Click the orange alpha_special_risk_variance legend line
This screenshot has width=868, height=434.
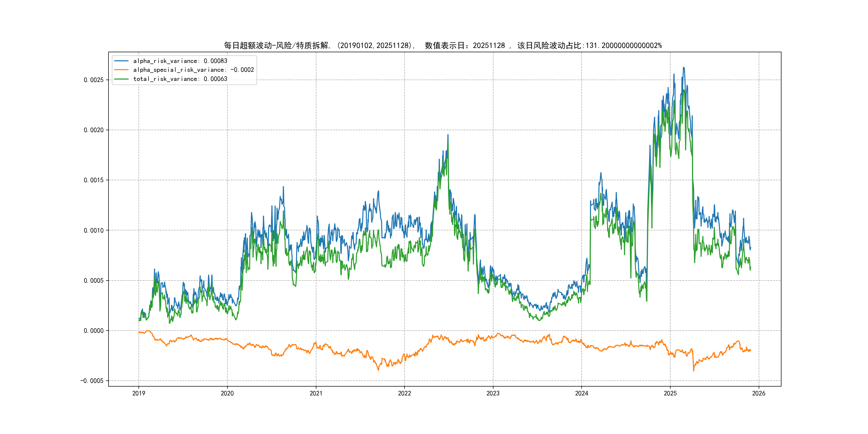121,70
